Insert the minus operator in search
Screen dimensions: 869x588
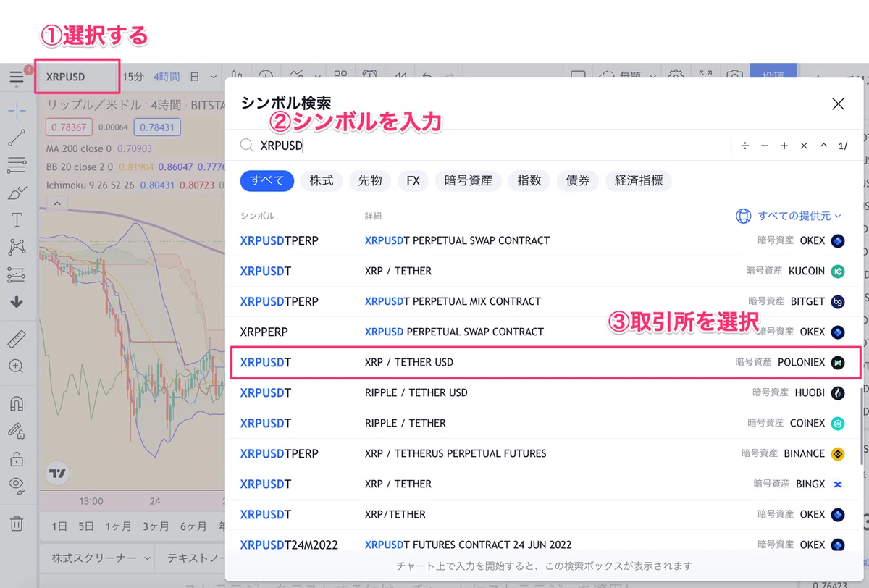tap(764, 146)
